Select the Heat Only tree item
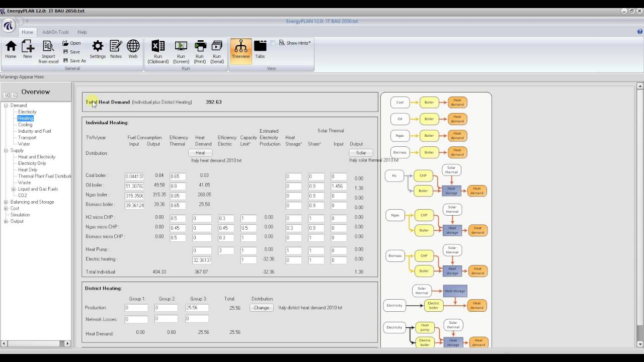The image size is (644, 362). coord(28,170)
